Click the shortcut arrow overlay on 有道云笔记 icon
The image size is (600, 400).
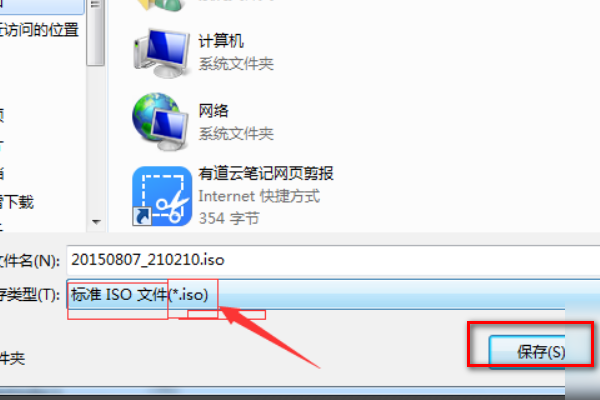(x=142, y=216)
